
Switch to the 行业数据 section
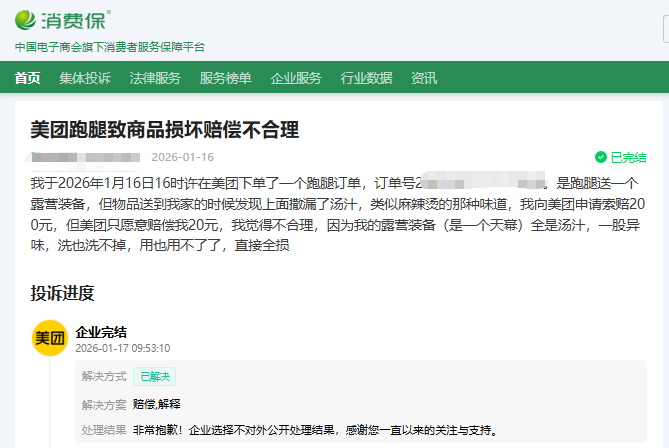click(x=366, y=78)
